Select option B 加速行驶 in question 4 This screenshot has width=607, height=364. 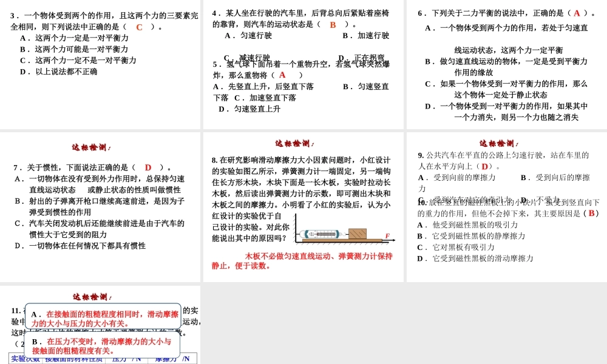pyautogui.click(x=366, y=36)
